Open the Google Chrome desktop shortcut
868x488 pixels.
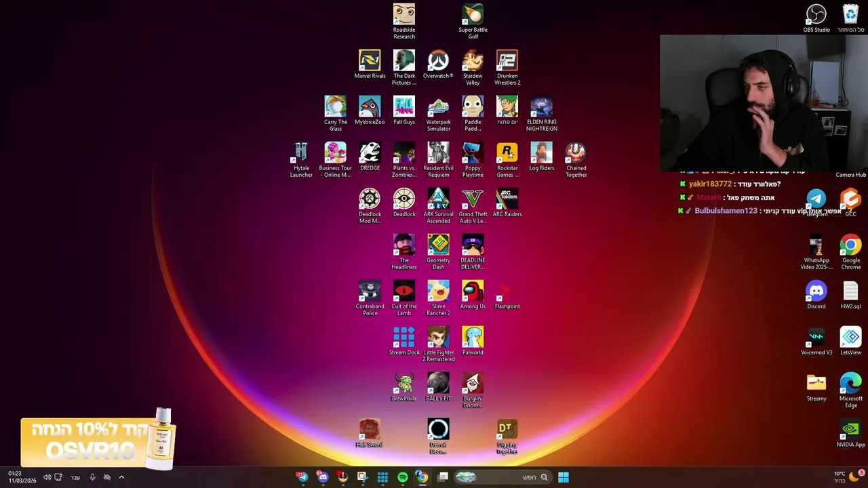click(850, 251)
